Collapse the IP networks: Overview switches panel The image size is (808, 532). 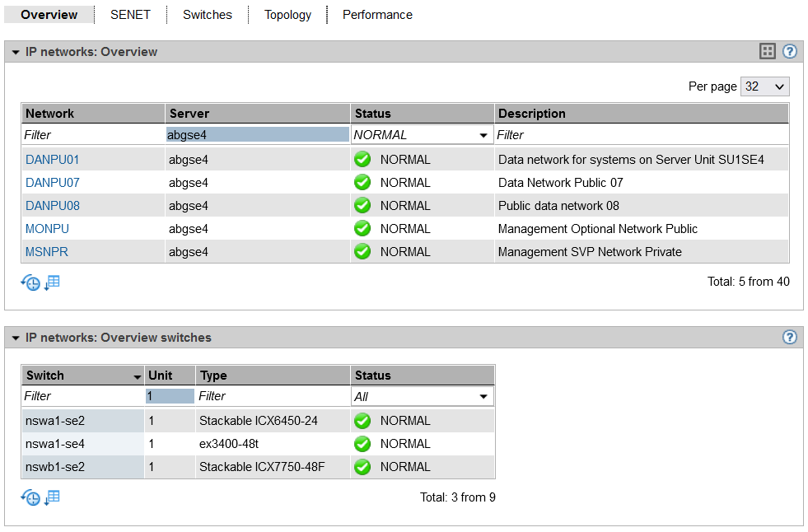pos(15,338)
